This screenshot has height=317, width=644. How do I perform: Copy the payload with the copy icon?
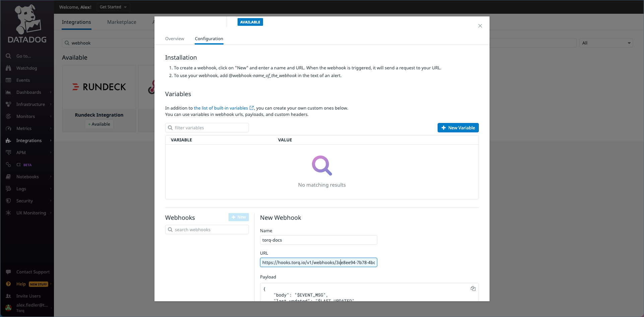[473, 289]
